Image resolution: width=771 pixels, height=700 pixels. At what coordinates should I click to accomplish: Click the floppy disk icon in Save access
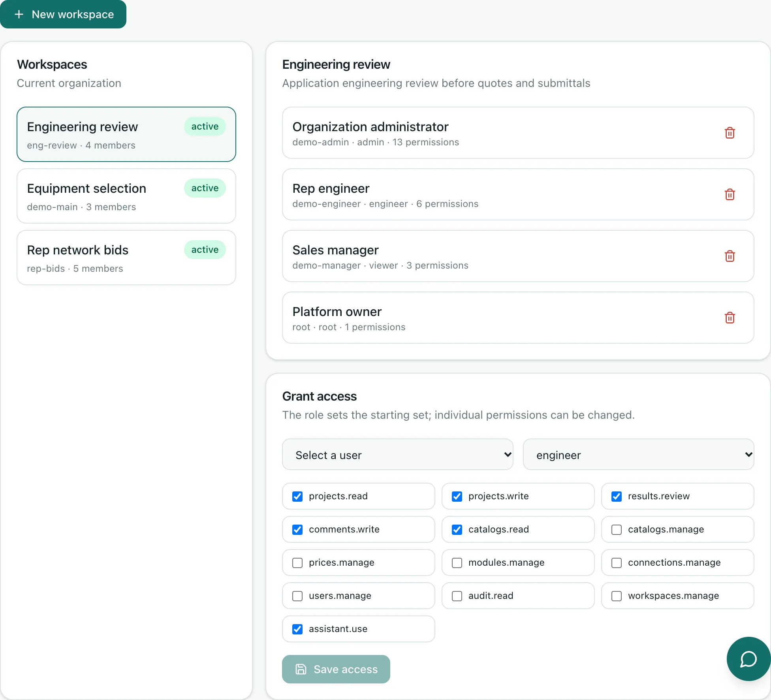click(x=301, y=669)
